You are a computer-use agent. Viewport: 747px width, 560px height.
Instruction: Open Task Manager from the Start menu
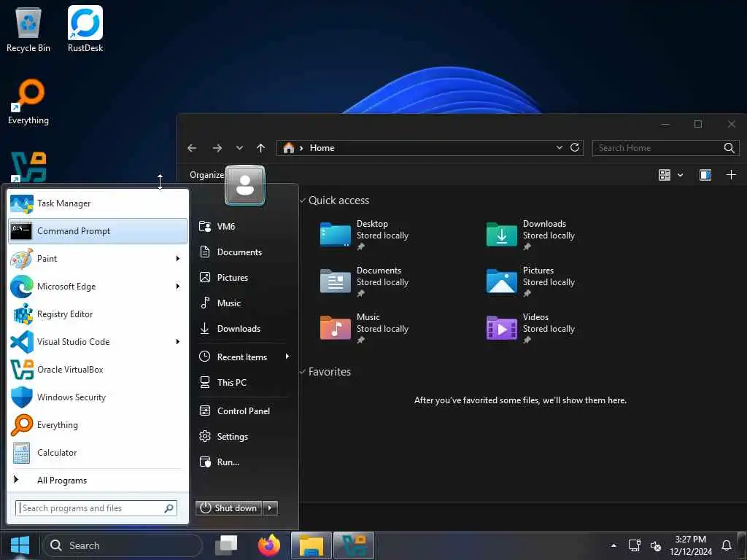click(98, 203)
